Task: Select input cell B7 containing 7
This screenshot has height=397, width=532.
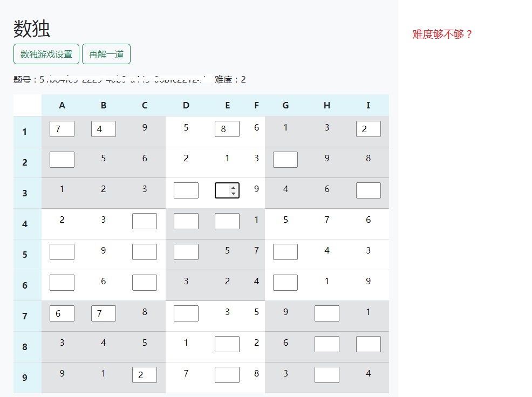Action: click(x=104, y=313)
